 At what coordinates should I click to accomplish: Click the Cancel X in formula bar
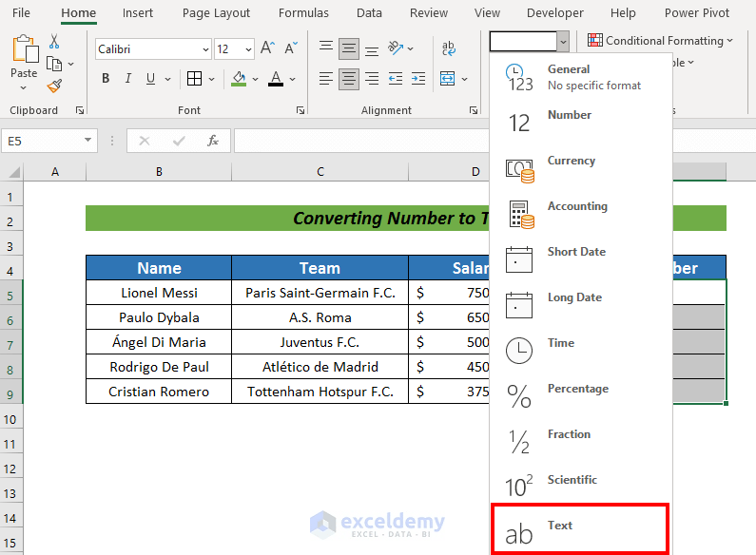(145, 141)
